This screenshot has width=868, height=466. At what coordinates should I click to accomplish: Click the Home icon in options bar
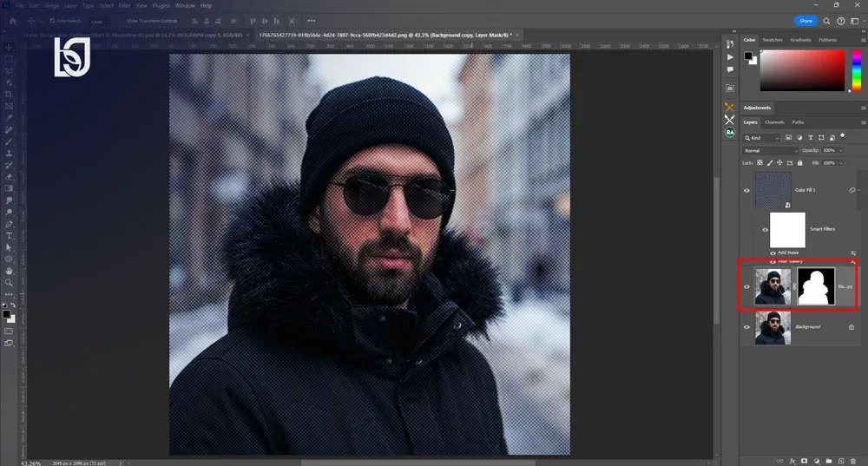tap(13, 21)
